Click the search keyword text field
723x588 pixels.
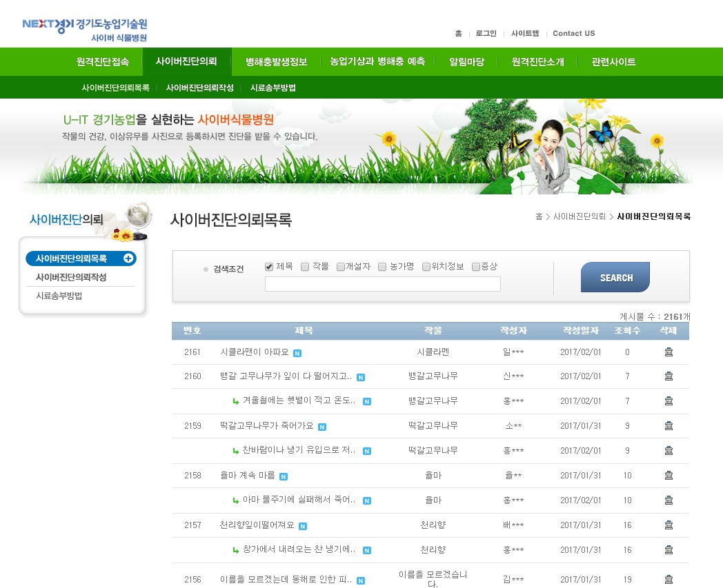pos(382,284)
